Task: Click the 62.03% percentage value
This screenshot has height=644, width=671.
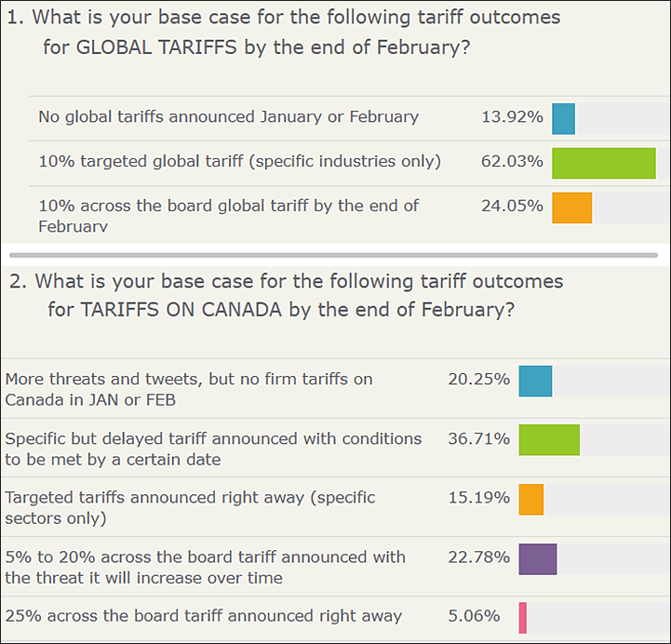Action: tap(512, 162)
